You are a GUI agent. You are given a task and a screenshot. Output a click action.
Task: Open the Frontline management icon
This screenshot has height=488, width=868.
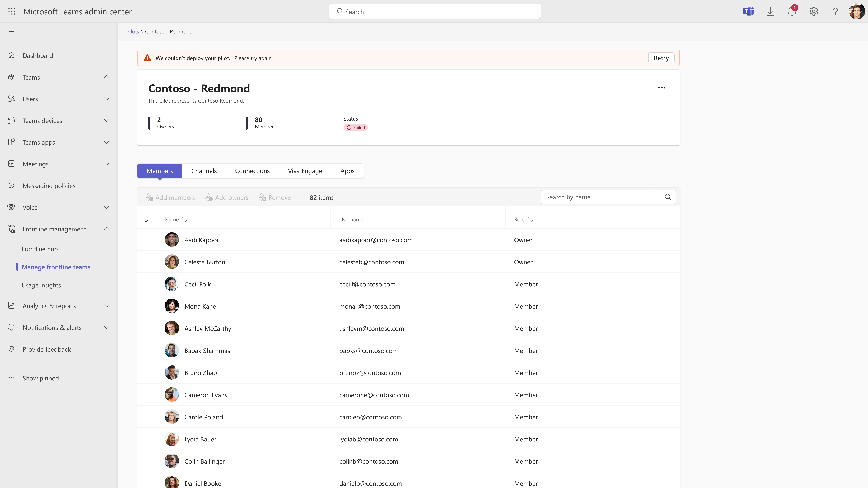[11, 229]
